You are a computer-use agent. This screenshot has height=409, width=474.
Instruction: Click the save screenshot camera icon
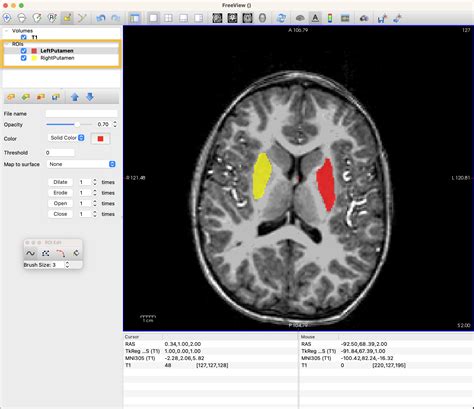[x=364, y=18]
